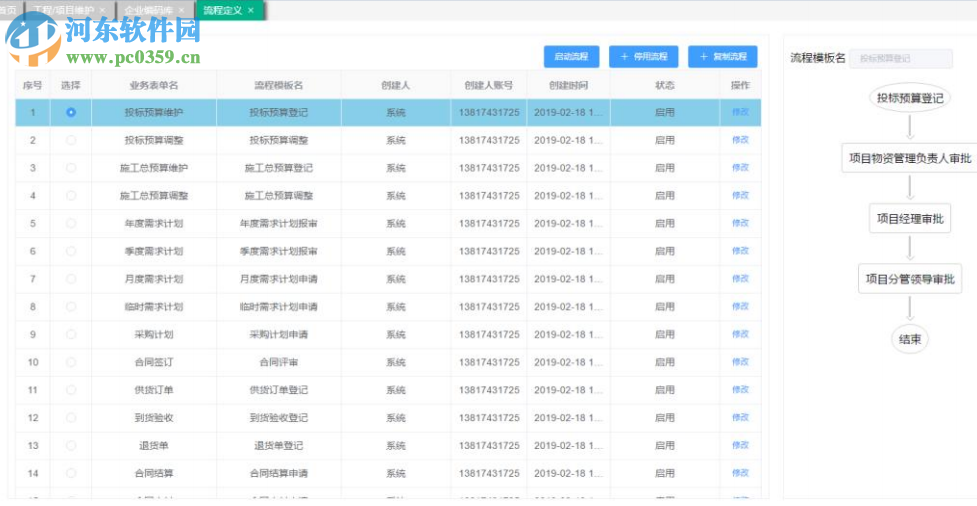Click the 施工总预算登记 template cell
The image size is (977, 506).
pos(279,168)
